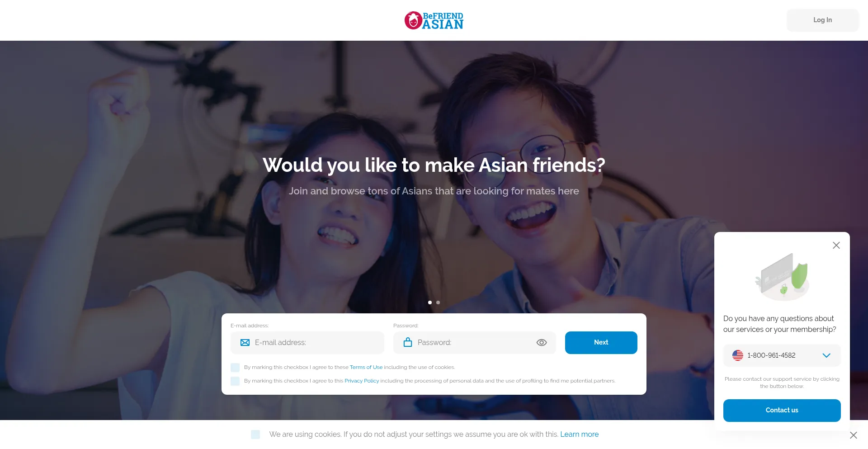Click the Log In button
The image size is (868, 449).
[823, 20]
